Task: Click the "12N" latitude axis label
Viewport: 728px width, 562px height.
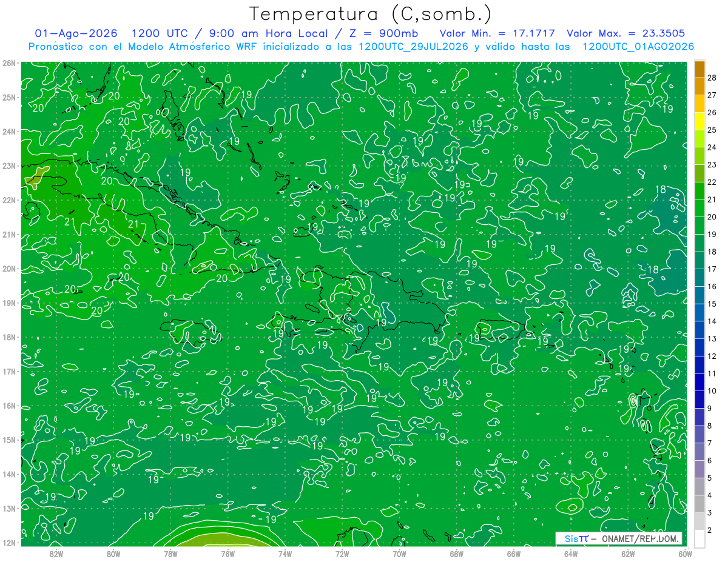Action: coord(8,543)
